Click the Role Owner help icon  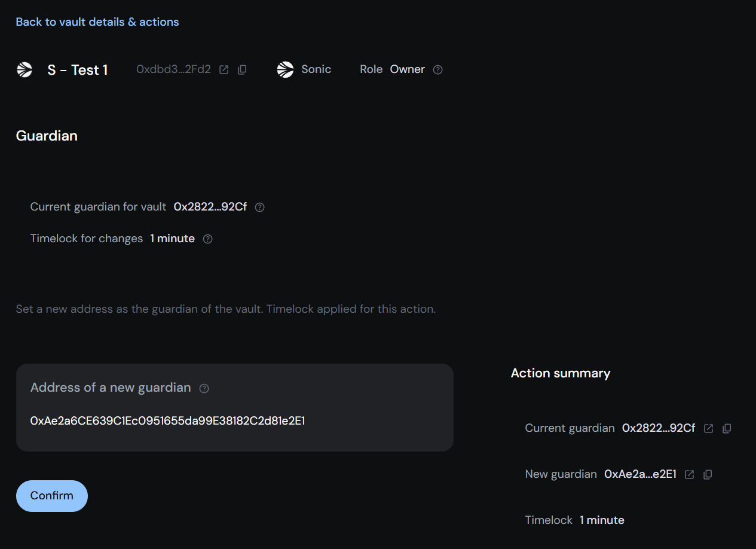(x=437, y=70)
